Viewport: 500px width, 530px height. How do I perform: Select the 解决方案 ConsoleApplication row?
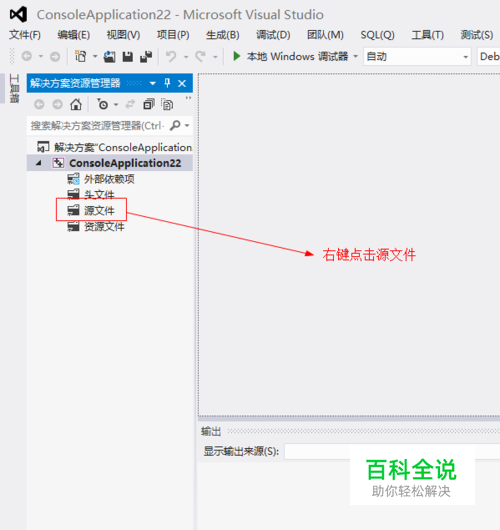click(x=110, y=147)
